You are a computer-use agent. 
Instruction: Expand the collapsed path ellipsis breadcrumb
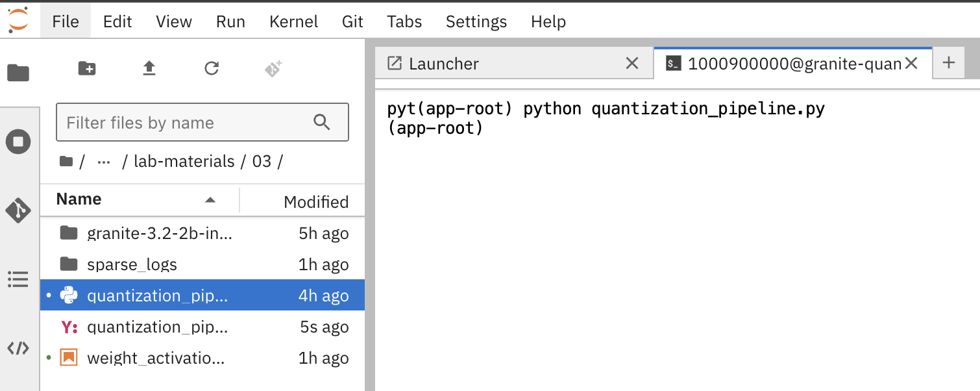(103, 161)
